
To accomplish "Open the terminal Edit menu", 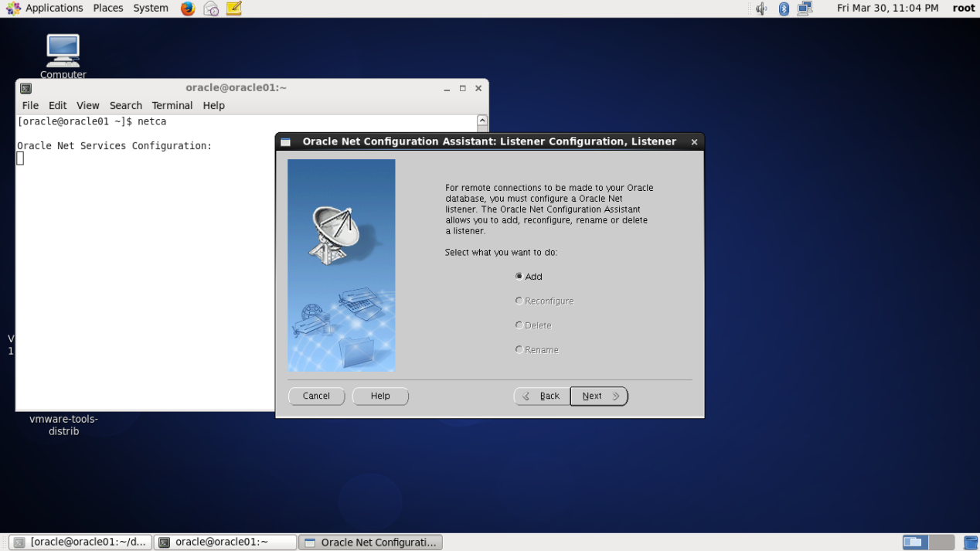I will coord(58,105).
